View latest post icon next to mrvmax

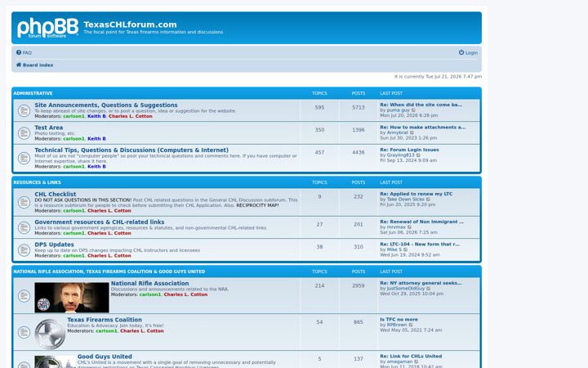409,227
